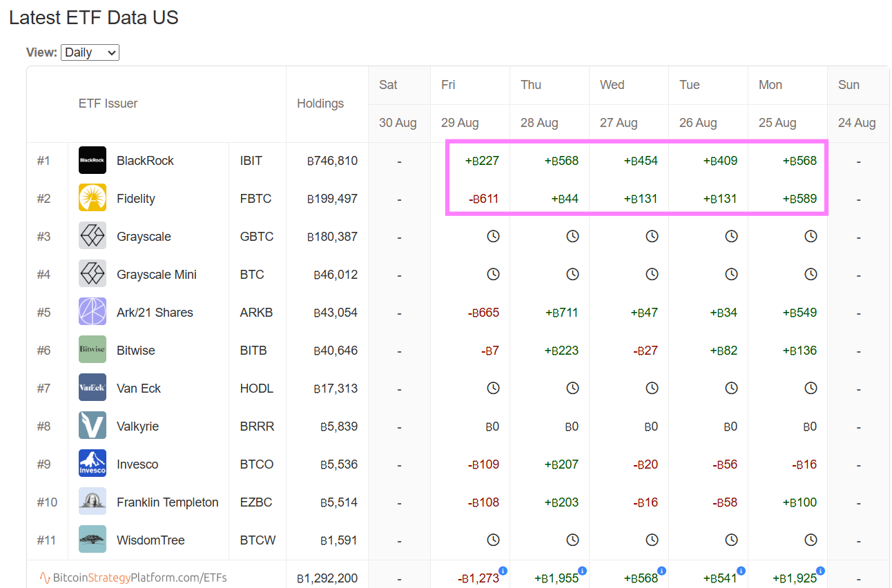Click the Franklin Templeton logo icon
The image size is (892, 588).
point(93,502)
